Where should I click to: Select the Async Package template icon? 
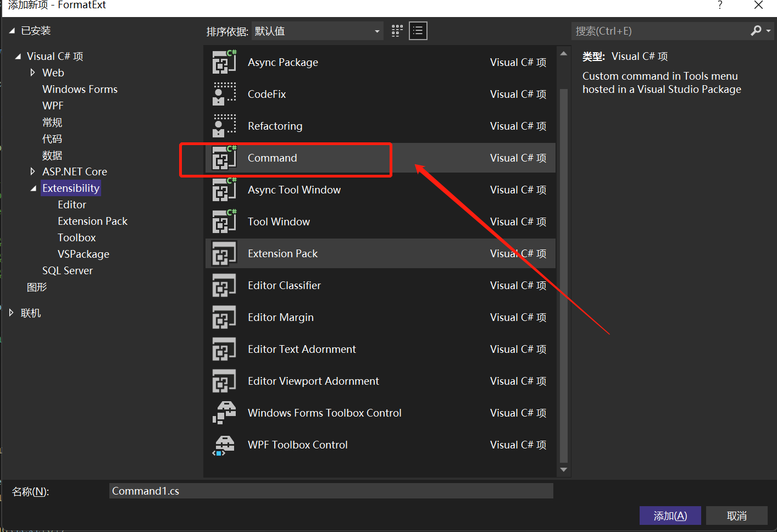pos(224,62)
